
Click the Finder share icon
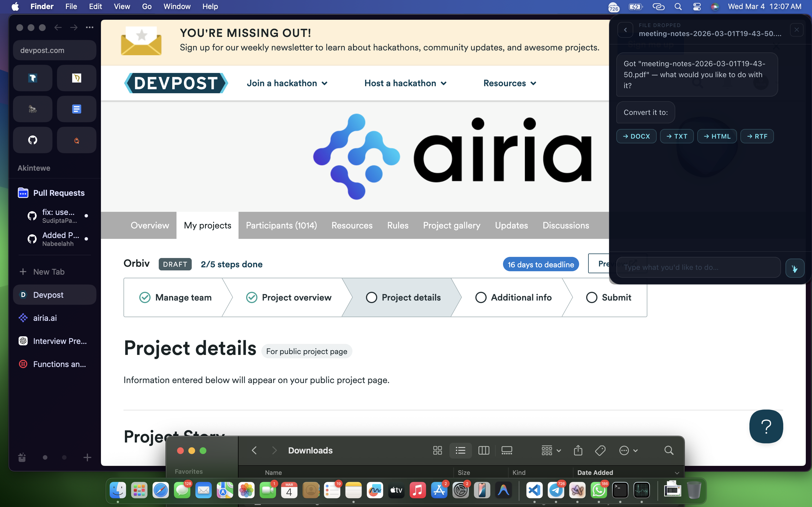(578, 450)
